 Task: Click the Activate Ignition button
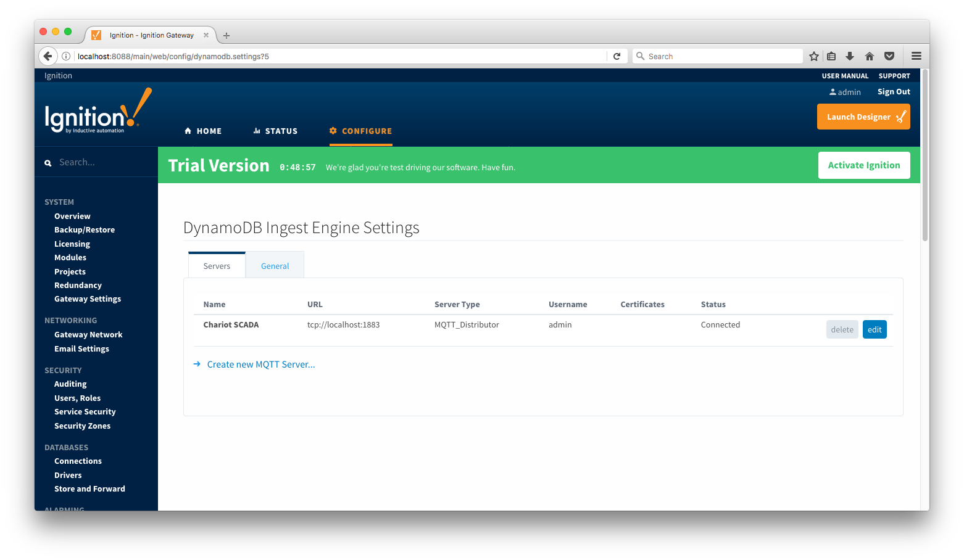[x=863, y=165]
